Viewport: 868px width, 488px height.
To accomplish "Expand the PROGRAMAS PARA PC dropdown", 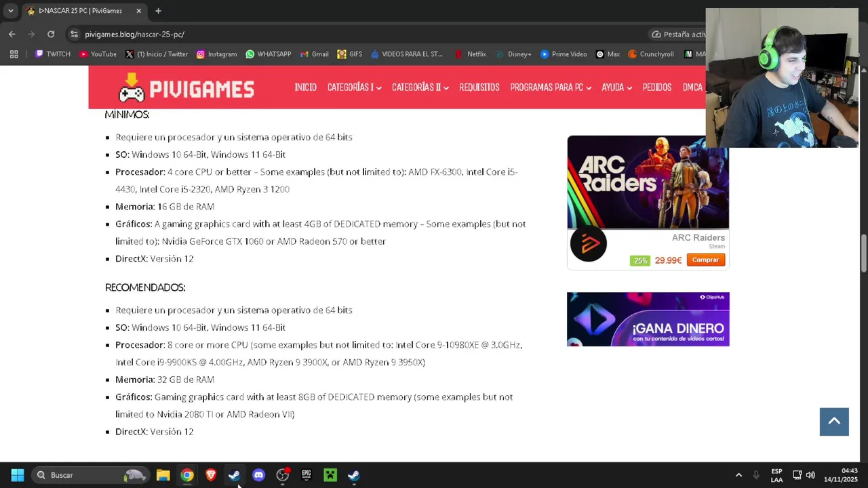I will pos(550,87).
